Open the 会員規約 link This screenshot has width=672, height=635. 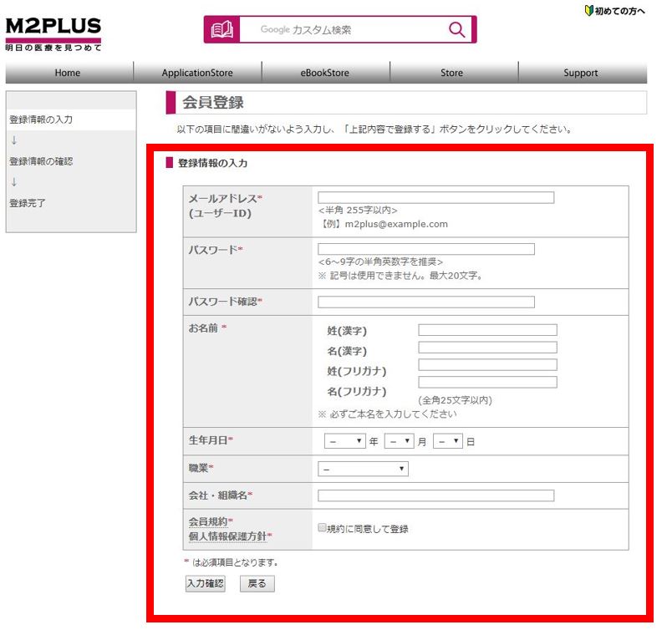208,521
